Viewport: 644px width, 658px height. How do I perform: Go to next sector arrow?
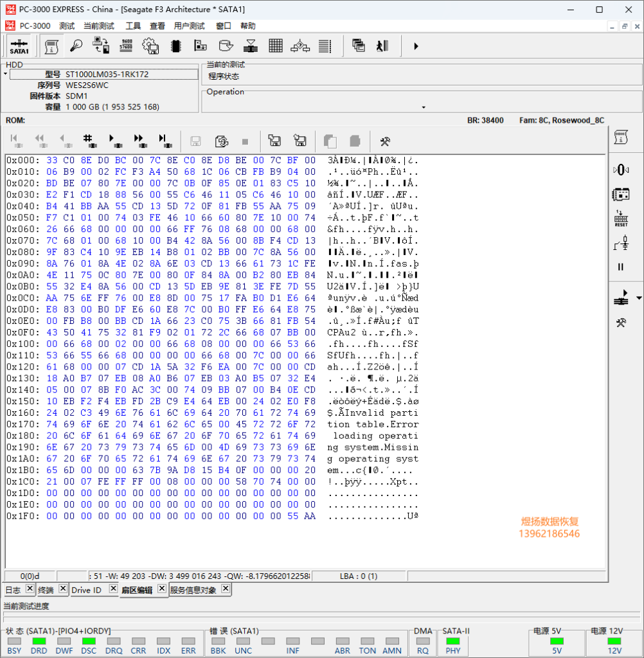coord(114,141)
